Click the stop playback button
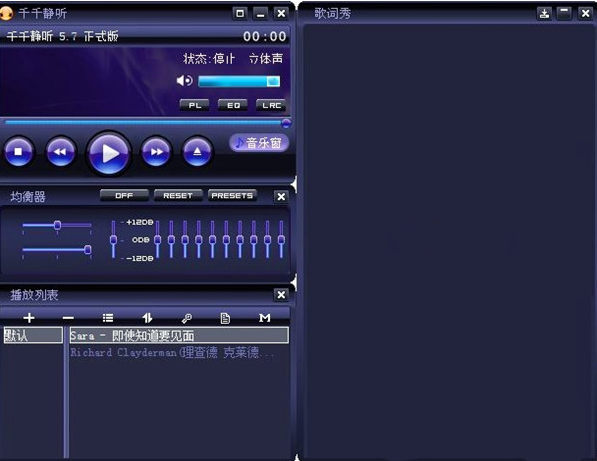Viewport: 597px width, 461px height. click(x=18, y=152)
